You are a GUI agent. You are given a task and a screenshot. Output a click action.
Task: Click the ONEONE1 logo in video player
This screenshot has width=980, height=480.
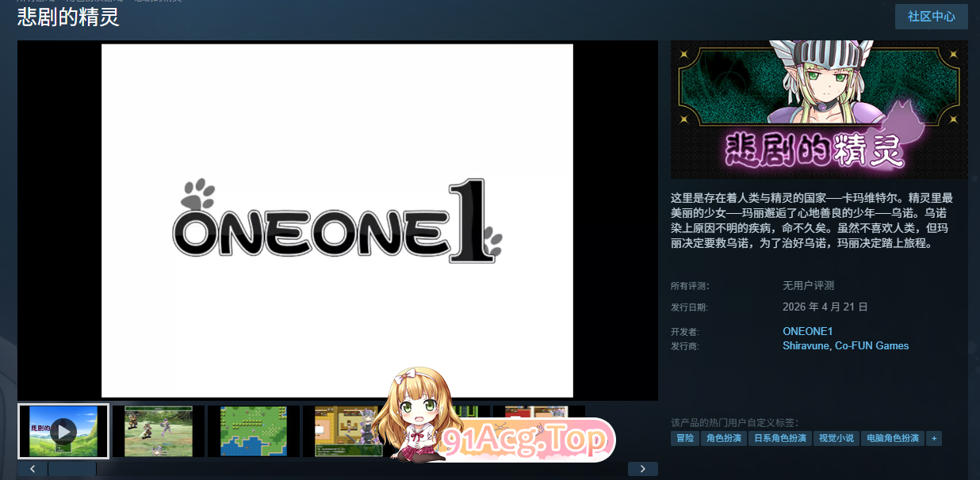coord(338,223)
